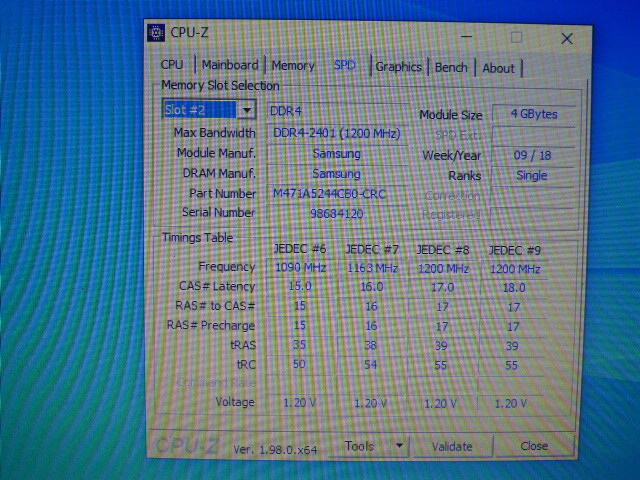Click the DDR4 memory type field
The width and height of the screenshot is (640, 480).
point(338,111)
